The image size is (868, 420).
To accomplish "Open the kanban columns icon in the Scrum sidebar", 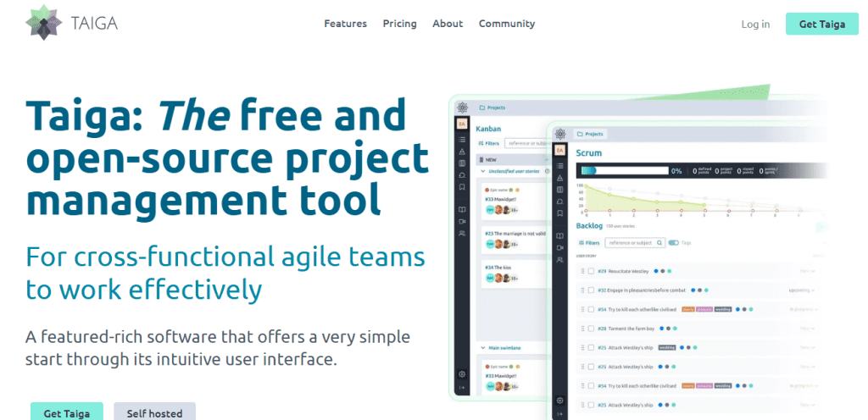I will coord(559,190).
